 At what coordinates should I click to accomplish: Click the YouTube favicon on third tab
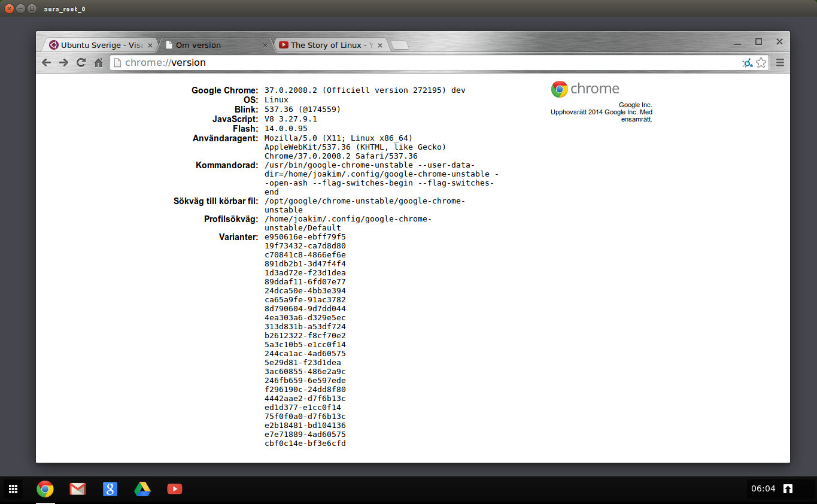coord(284,45)
